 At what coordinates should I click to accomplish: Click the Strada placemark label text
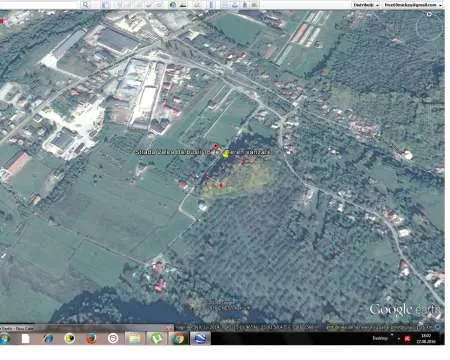(x=203, y=152)
